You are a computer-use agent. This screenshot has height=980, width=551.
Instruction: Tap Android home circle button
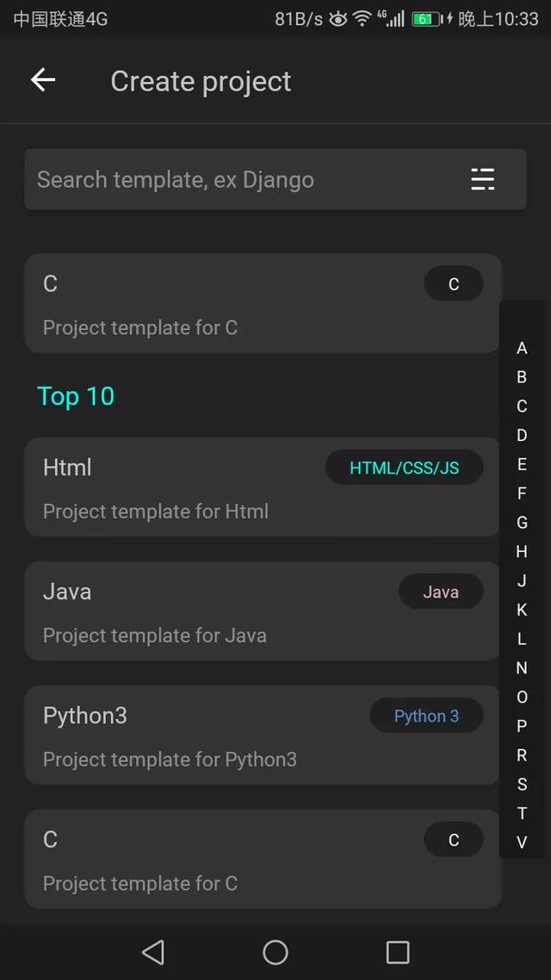(275, 952)
